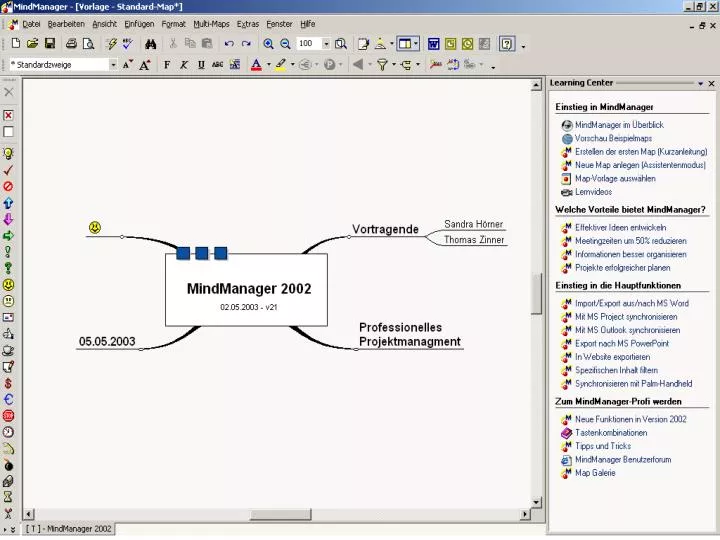Increase font size with A up icon
The height and width of the screenshot is (540, 720).
click(145, 65)
